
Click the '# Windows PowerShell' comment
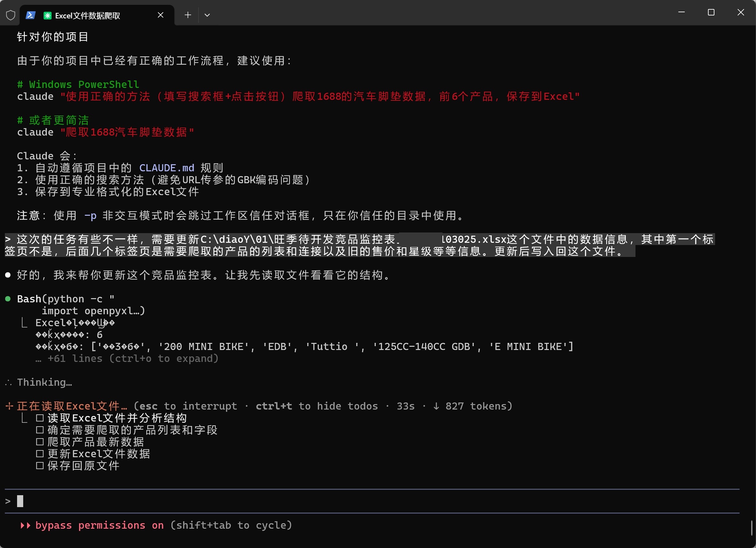click(x=78, y=84)
